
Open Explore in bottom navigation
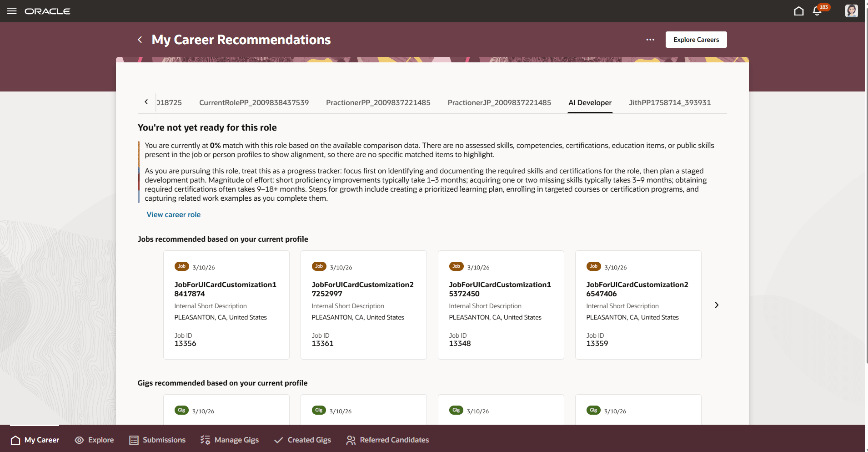tap(94, 440)
